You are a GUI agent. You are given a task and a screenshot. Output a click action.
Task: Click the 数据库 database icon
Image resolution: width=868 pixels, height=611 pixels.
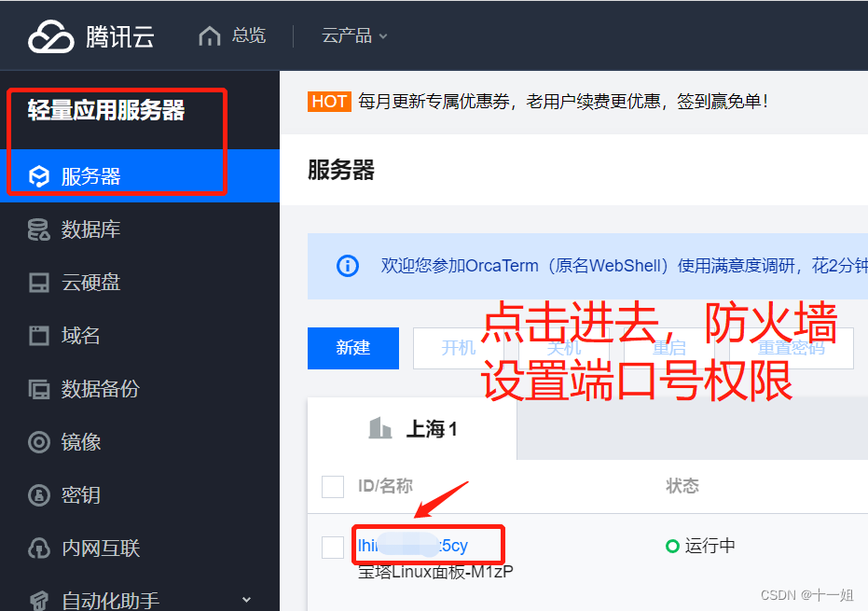[39, 229]
